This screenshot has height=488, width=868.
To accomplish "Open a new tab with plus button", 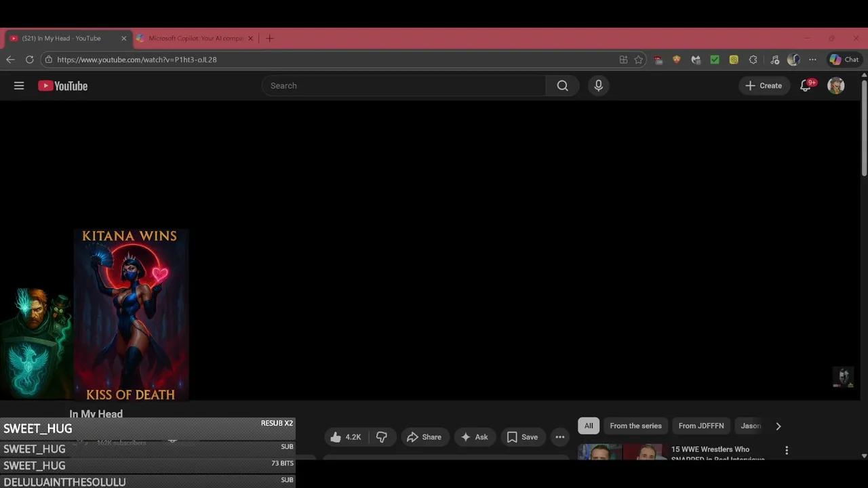I will pos(269,39).
